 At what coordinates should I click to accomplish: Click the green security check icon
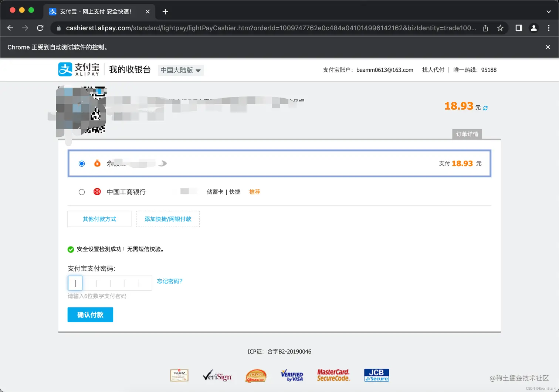[x=71, y=249]
